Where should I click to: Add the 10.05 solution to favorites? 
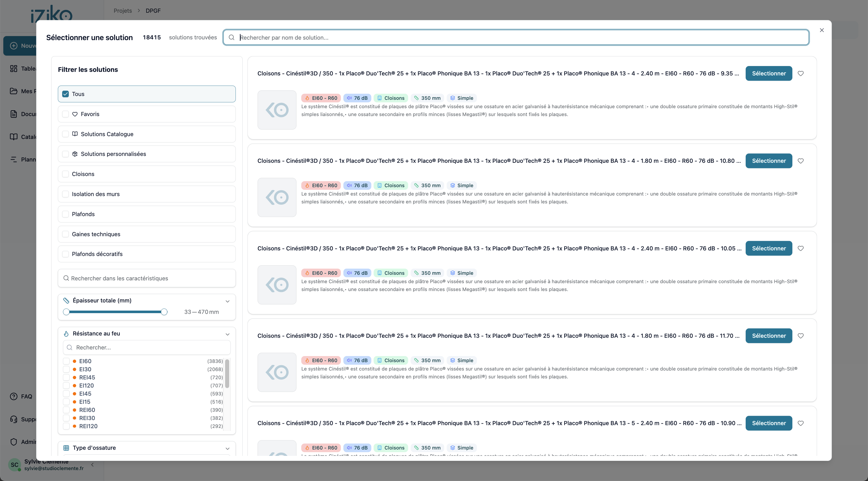click(800, 248)
